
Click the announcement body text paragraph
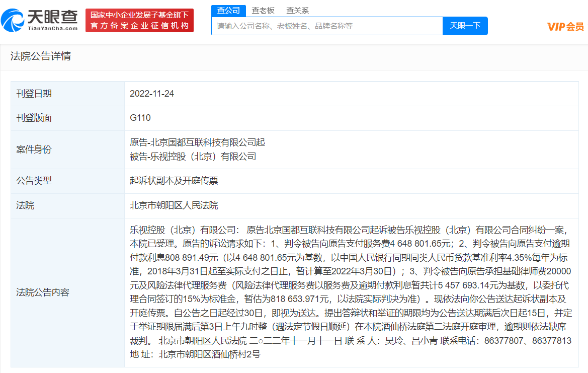(x=351, y=292)
